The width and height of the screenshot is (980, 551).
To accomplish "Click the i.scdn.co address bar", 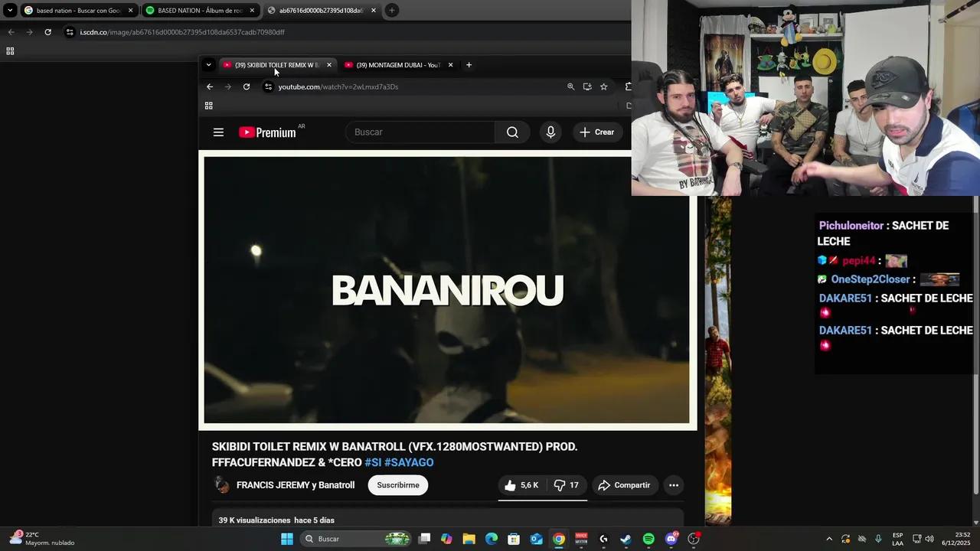I will pos(345,32).
